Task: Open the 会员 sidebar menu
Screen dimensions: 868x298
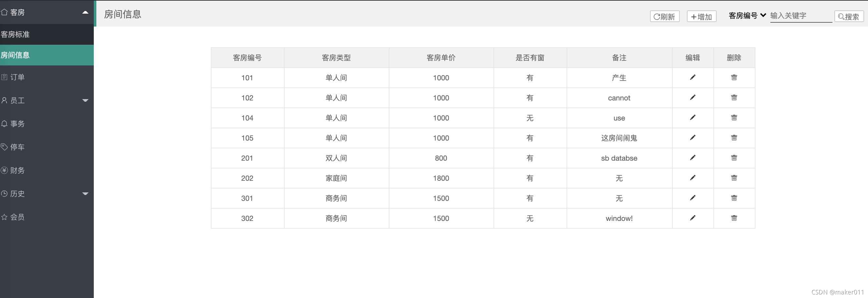Action: (x=47, y=217)
